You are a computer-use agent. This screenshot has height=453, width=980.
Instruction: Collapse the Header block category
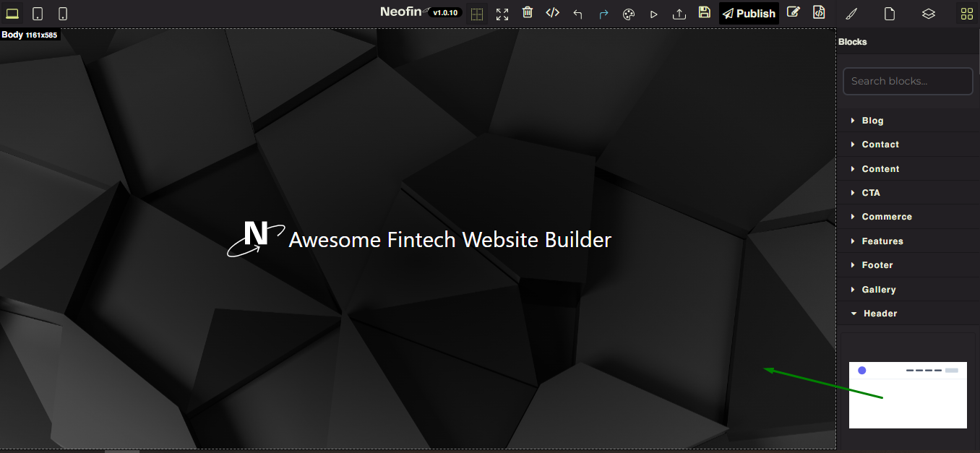click(x=908, y=314)
